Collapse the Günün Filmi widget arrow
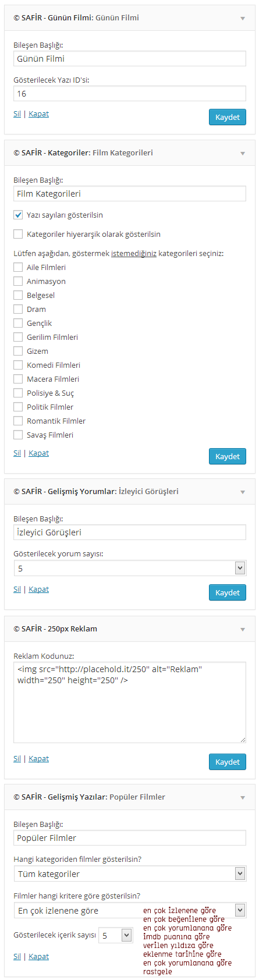Viewport: 259px width, 980px height. click(243, 18)
